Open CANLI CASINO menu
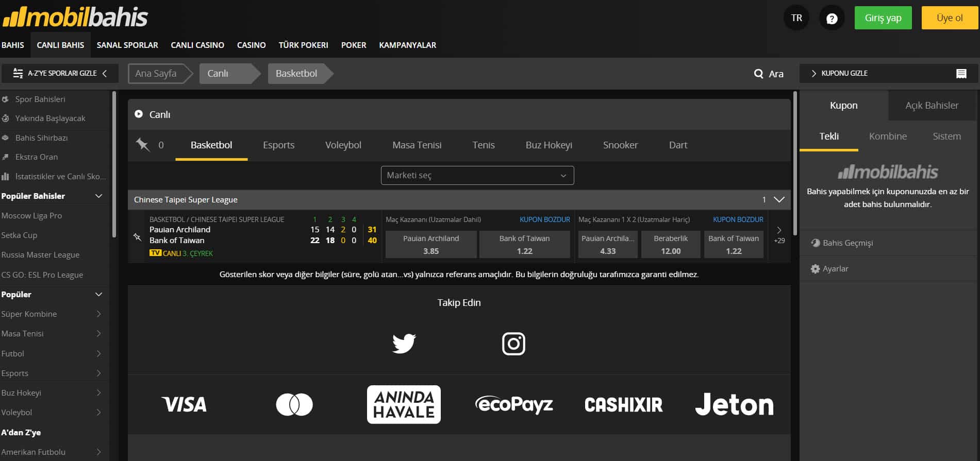Image resolution: width=980 pixels, height=461 pixels. (x=197, y=45)
